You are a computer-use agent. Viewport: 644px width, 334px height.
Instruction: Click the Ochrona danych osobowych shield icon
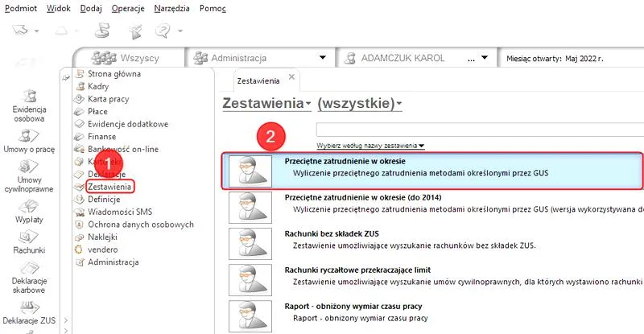click(x=79, y=225)
